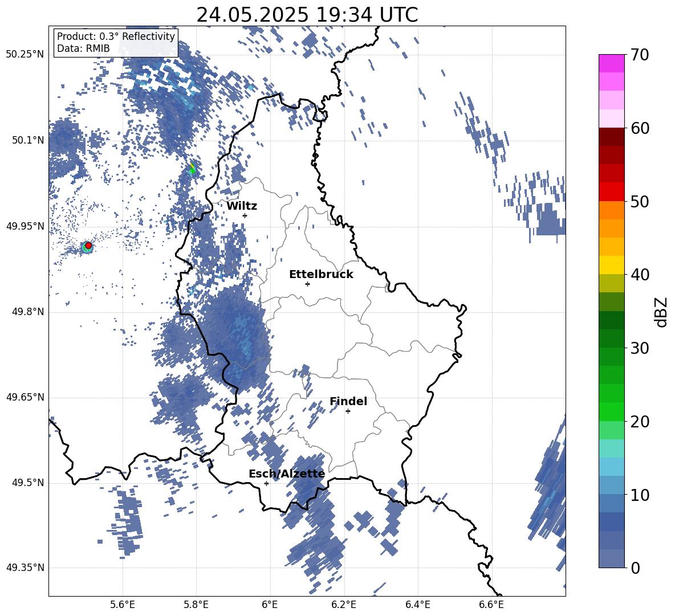Pick the bright red swatch just above 50 dBZ
This screenshot has height=616, width=675.
pyautogui.click(x=611, y=192)
